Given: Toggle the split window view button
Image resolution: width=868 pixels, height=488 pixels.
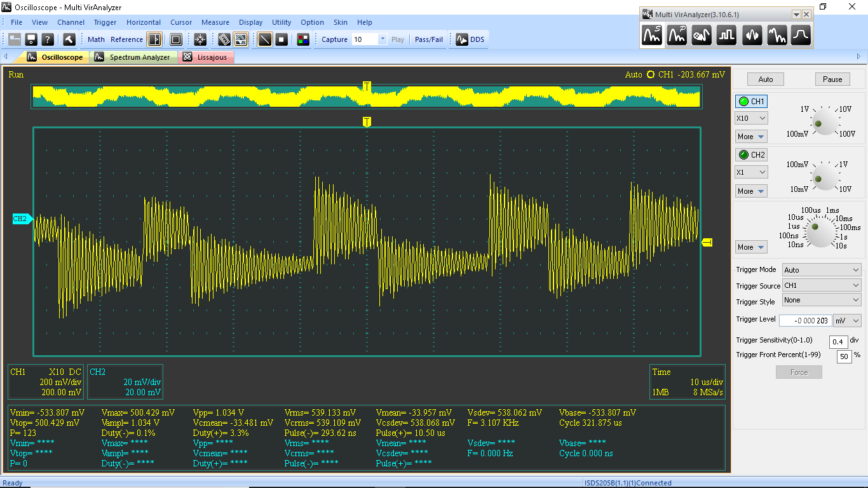Looking at the screenshot, I should (154, 39).
